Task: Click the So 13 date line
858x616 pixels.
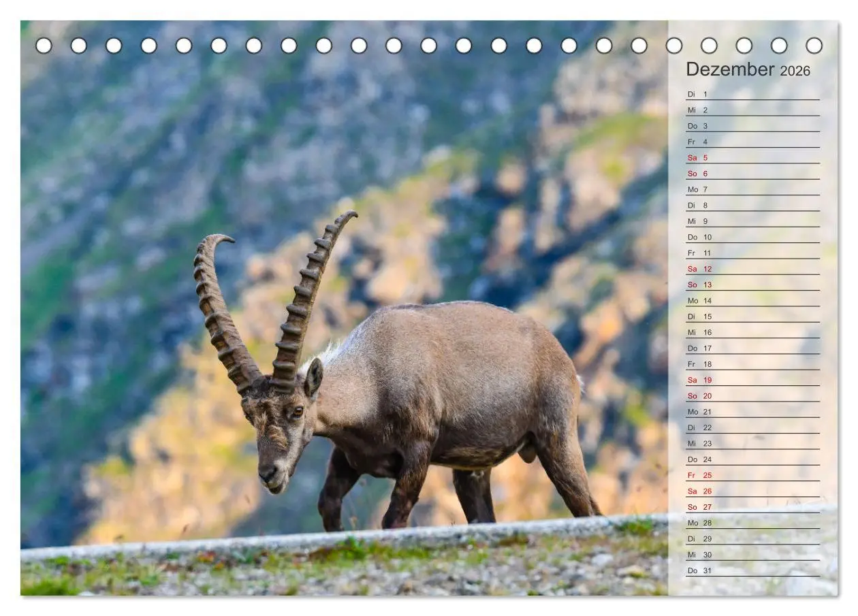Action: tap(752, 285)
